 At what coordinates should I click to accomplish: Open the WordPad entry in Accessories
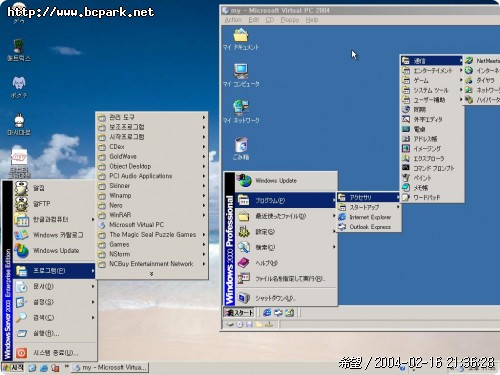click(432, 197)
